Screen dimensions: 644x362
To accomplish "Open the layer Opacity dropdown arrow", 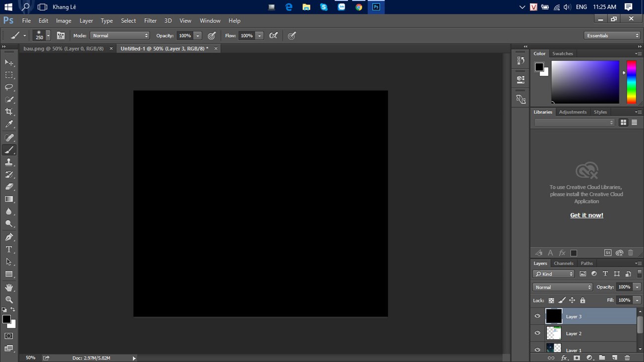I will pyautogui.click(x=637, y=287).
